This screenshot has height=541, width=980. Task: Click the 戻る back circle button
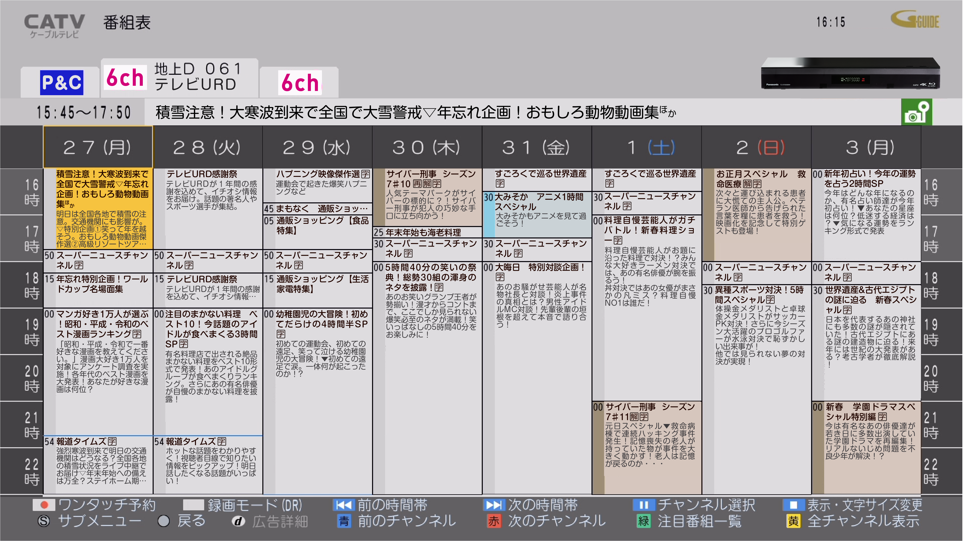[164, 521]
